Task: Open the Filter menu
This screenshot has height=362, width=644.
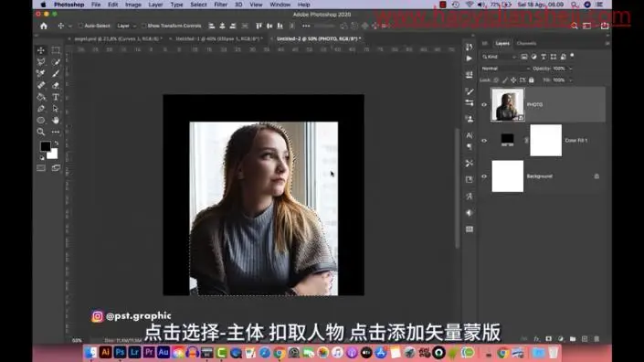Action: tap(220, 5)
